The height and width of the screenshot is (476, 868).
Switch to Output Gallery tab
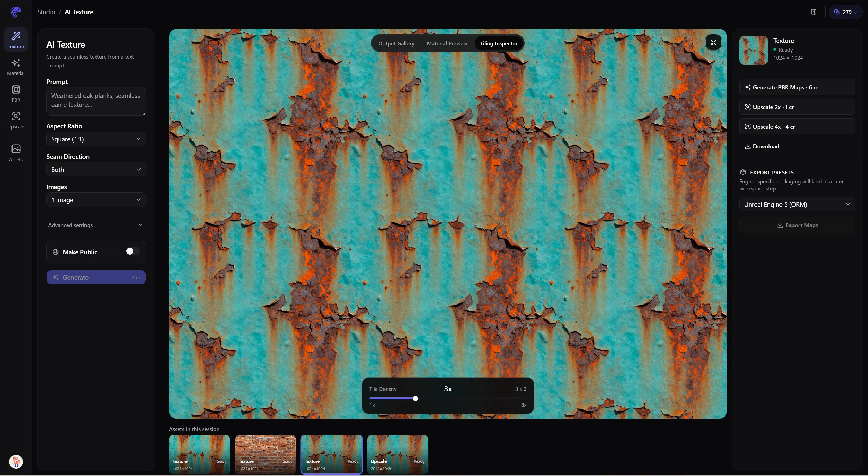pos(396,43)
